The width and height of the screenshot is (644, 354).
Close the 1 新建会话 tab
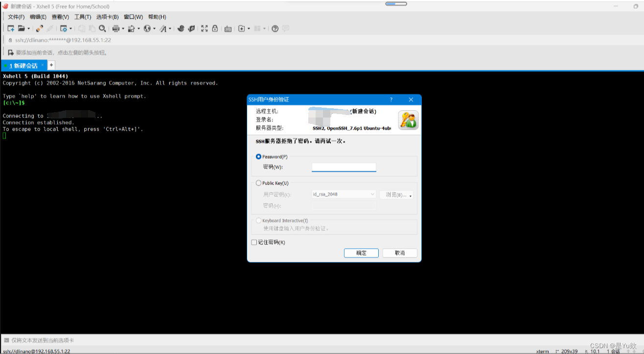(43, 65)
